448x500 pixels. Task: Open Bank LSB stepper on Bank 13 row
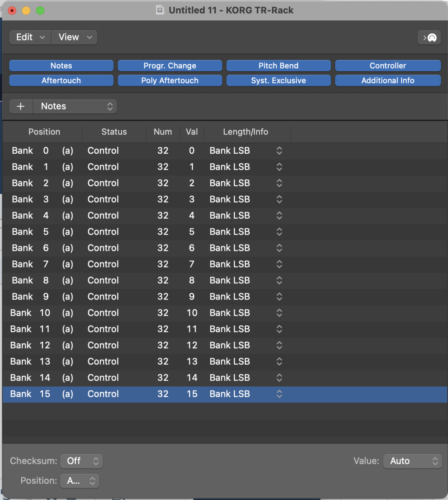(279, 362)
